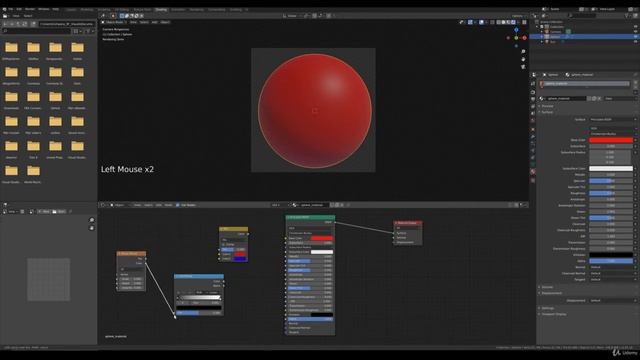The height and width of the screenshot is (360, 640).
Task: Toggle viewport gizmo display button
Action: pyautogui.click(x=470, y=22)
